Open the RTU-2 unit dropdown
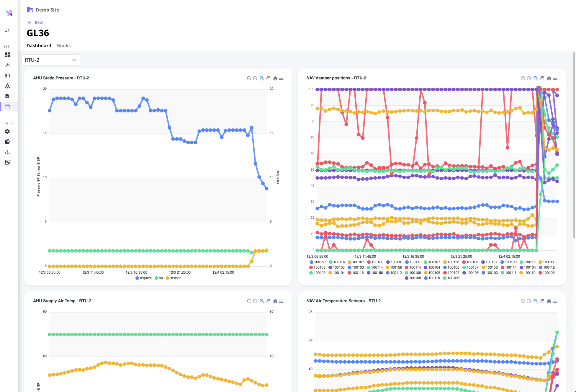 [x=51, y=60]
